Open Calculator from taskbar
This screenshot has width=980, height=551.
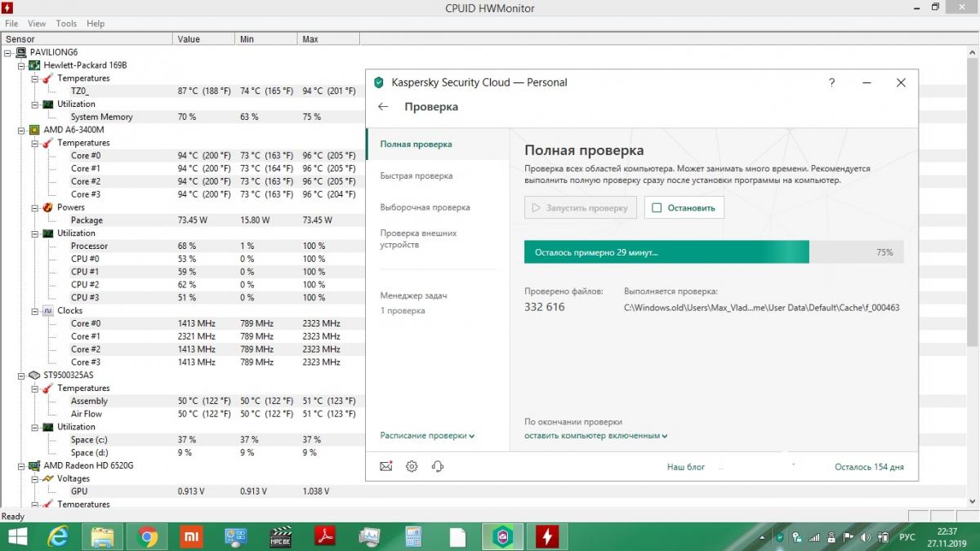413,536
